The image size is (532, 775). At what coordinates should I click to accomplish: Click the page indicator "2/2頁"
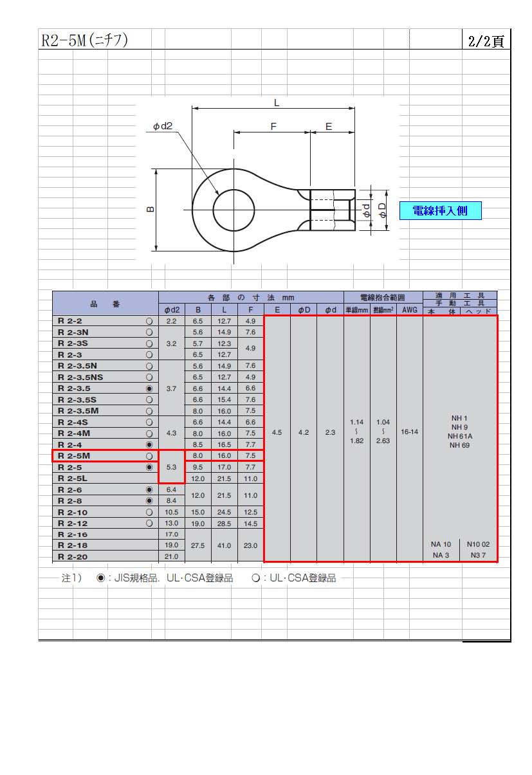tap(488, 41)
